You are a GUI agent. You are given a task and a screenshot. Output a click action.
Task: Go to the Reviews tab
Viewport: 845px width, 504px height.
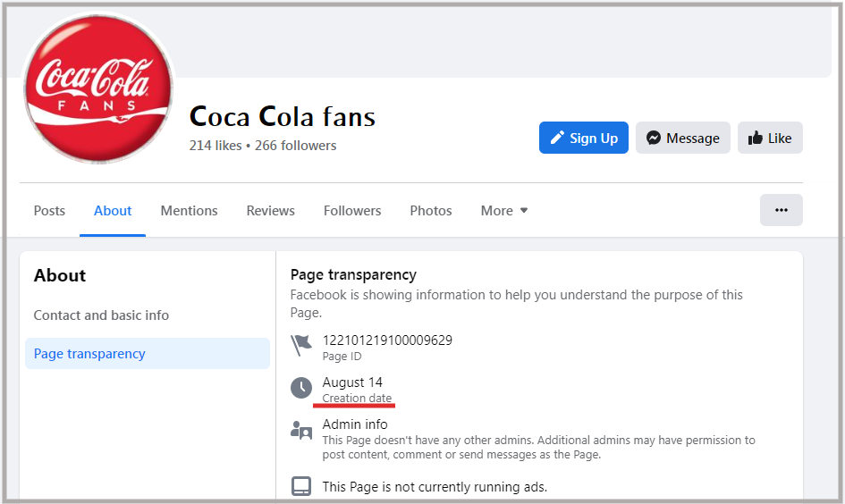(x=271, y=211)
